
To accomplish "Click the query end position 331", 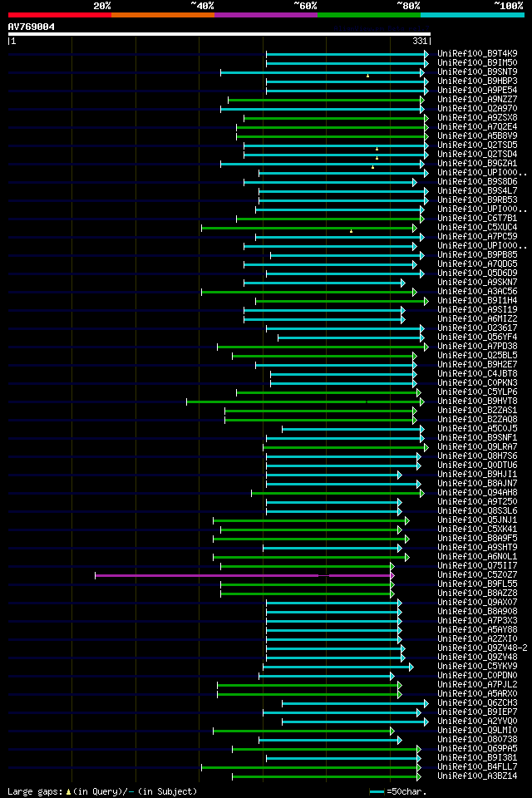I will 420,41.
